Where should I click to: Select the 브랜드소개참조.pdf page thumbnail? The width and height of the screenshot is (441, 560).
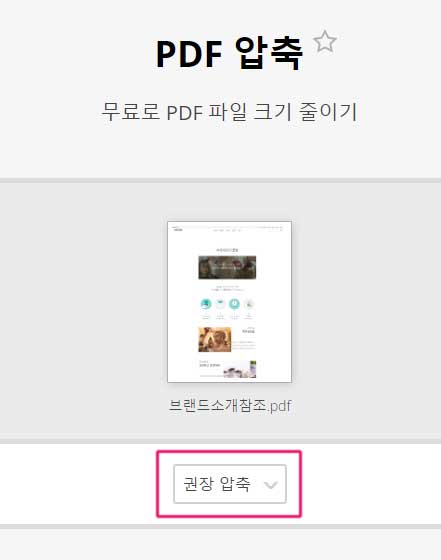pyautogui.click(x=229, y=302)
